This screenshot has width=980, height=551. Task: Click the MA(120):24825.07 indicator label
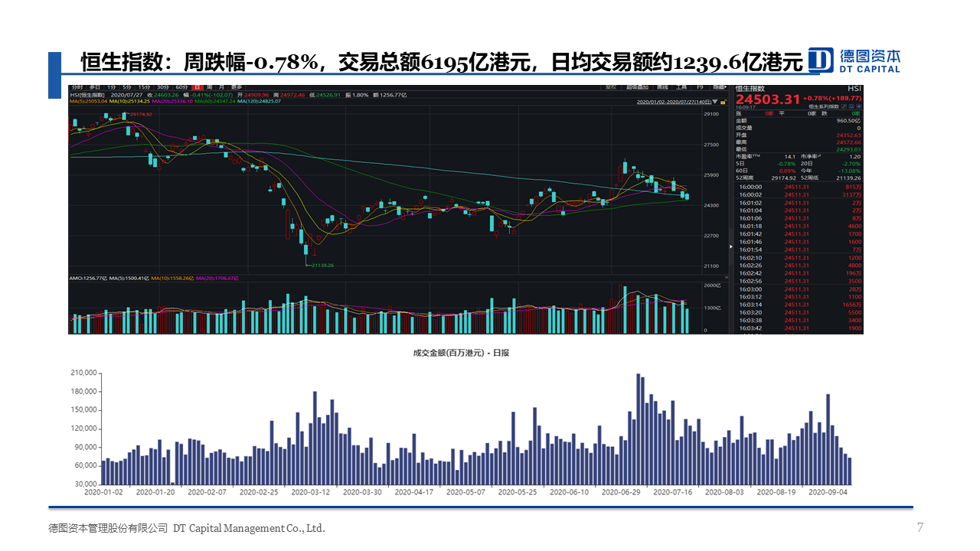pyautogui.click(x=259, y=101)
